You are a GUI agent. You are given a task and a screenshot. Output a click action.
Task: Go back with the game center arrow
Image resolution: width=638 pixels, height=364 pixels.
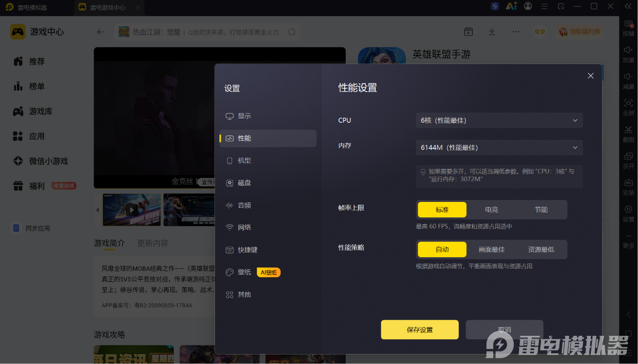[x=101, y=32]
